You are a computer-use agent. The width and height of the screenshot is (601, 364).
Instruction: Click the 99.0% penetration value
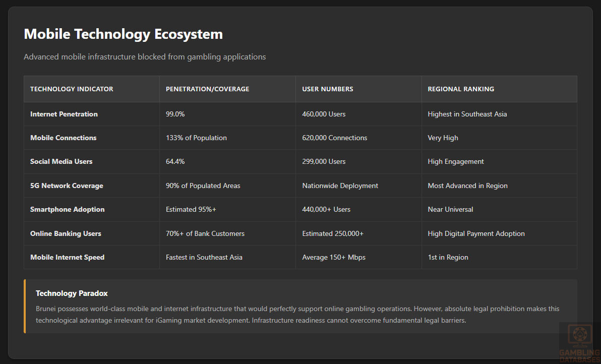175,114
